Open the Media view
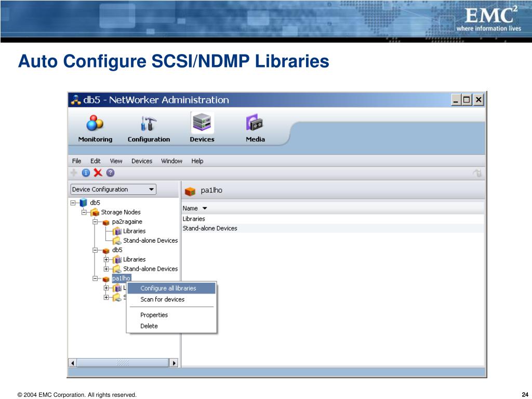The height and width of the screenshot is (399, 532). coord(255,129)
